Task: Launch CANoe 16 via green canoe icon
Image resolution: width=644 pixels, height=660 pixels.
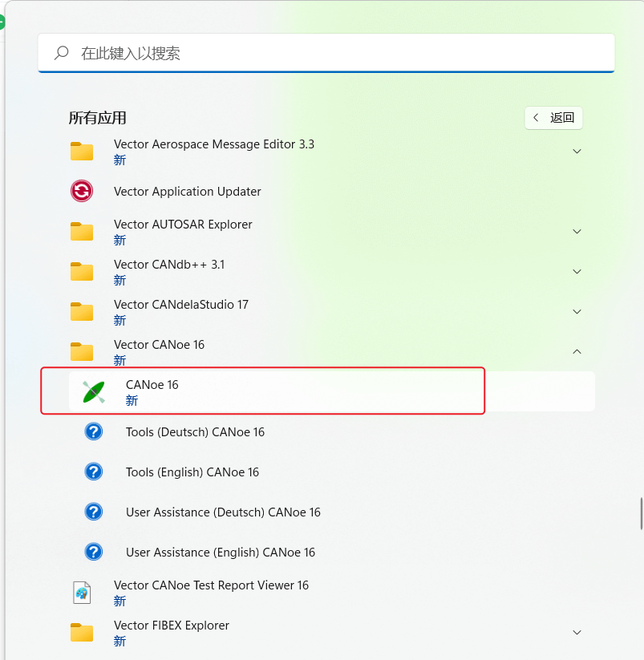Action: tap(94, 392)
